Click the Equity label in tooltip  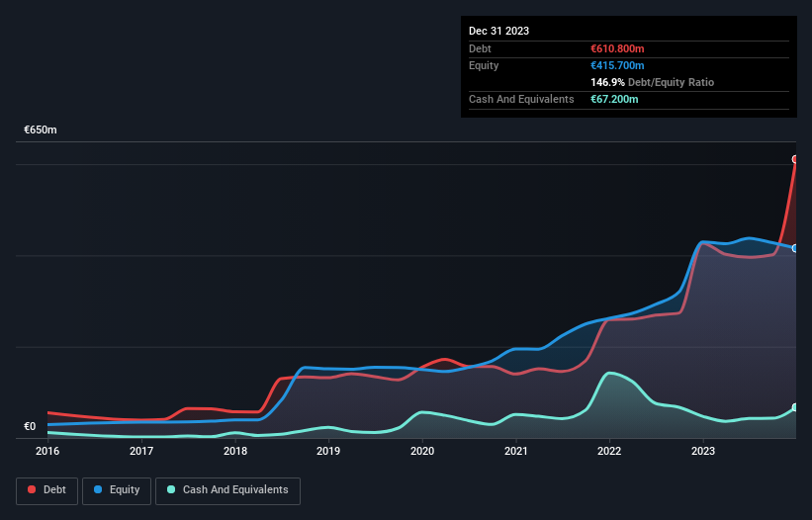(484, 65)
